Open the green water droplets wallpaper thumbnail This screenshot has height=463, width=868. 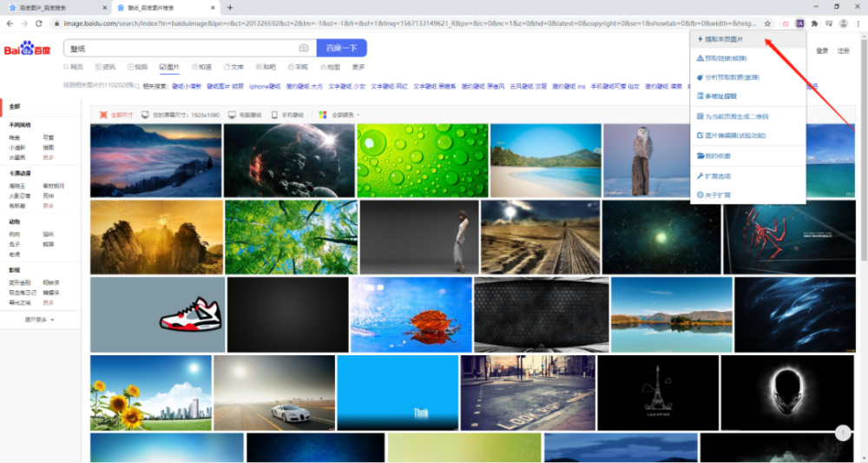pos(423,161)
